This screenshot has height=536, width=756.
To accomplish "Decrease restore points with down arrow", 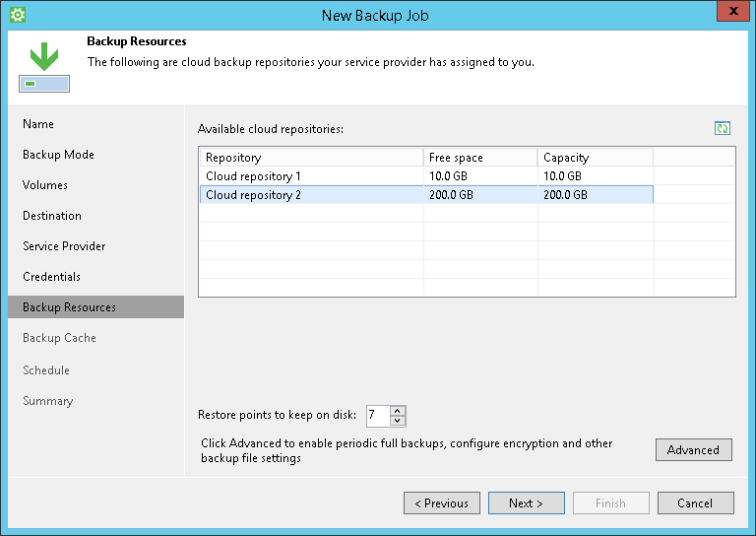I will [x=398, y=421].
